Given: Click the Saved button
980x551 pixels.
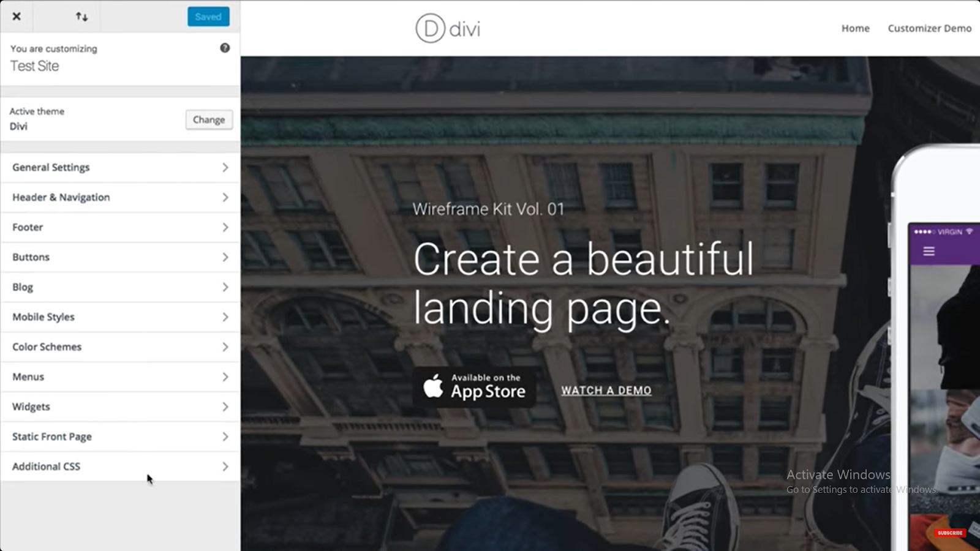Looking at the screenshot, I should click(208, 17).
